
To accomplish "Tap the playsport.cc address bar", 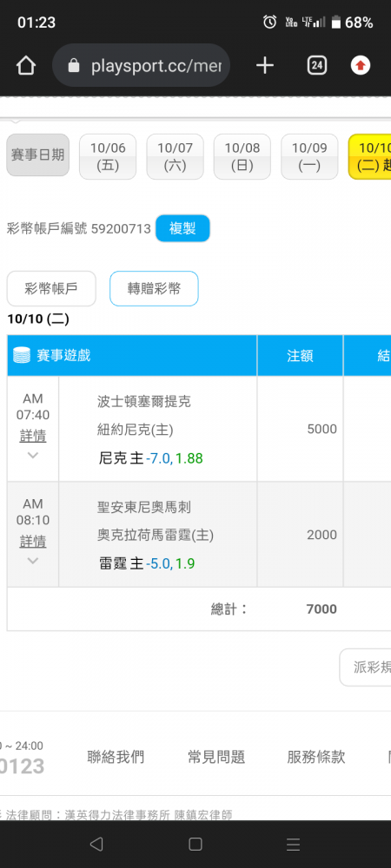I will [141, 66].
